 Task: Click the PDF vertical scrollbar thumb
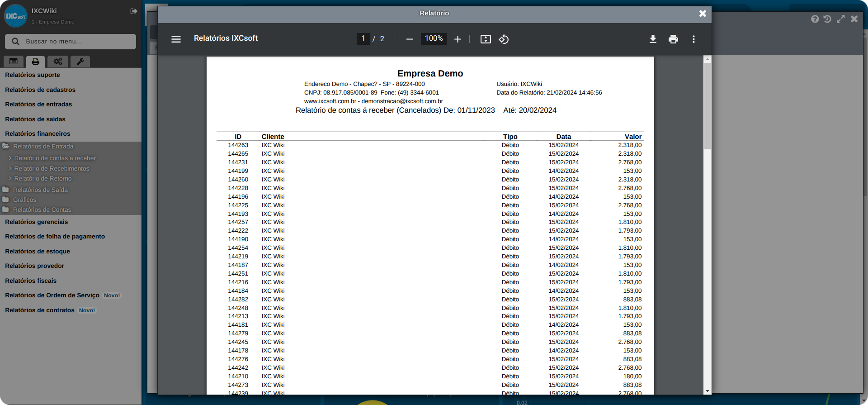click(x=708, y=106)
